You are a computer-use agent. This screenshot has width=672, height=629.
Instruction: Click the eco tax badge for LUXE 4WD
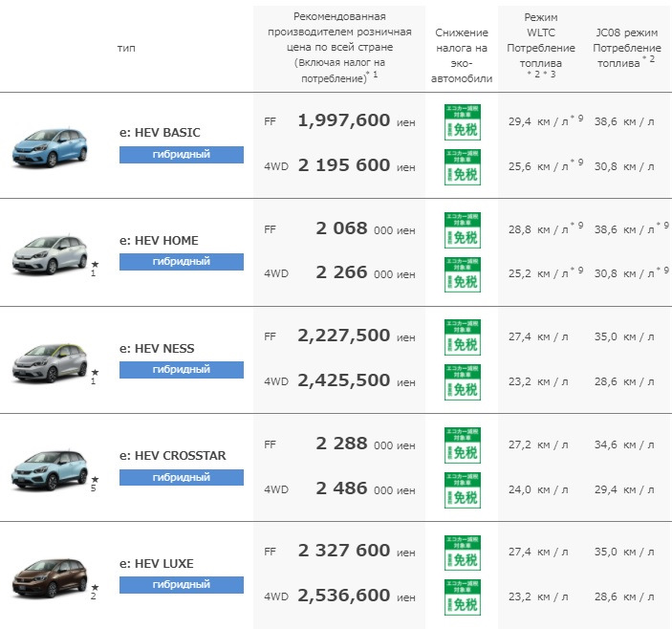pos(465,596)
